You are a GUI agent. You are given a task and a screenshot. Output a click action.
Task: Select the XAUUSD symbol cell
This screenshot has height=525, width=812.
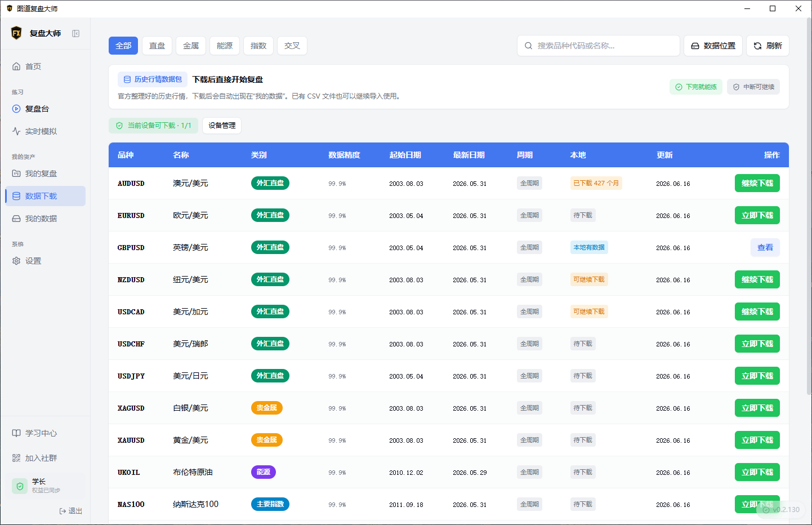click(131, 441)
